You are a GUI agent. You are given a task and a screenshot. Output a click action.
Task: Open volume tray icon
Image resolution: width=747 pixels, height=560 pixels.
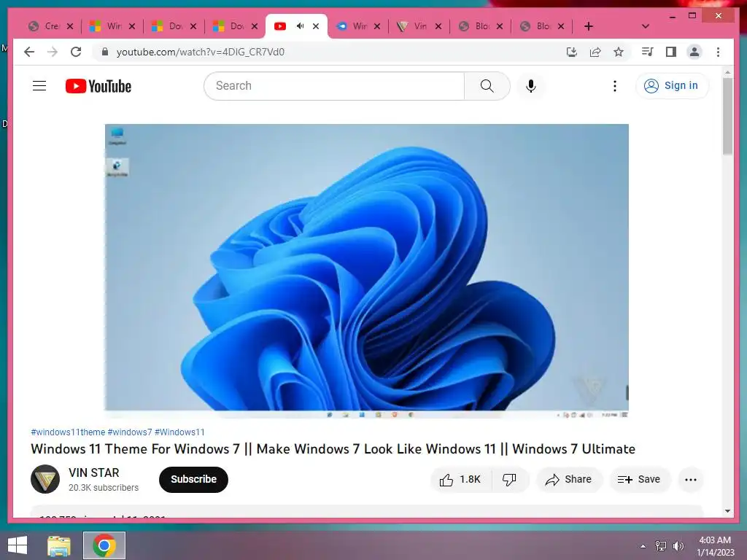tap(678, 546)
